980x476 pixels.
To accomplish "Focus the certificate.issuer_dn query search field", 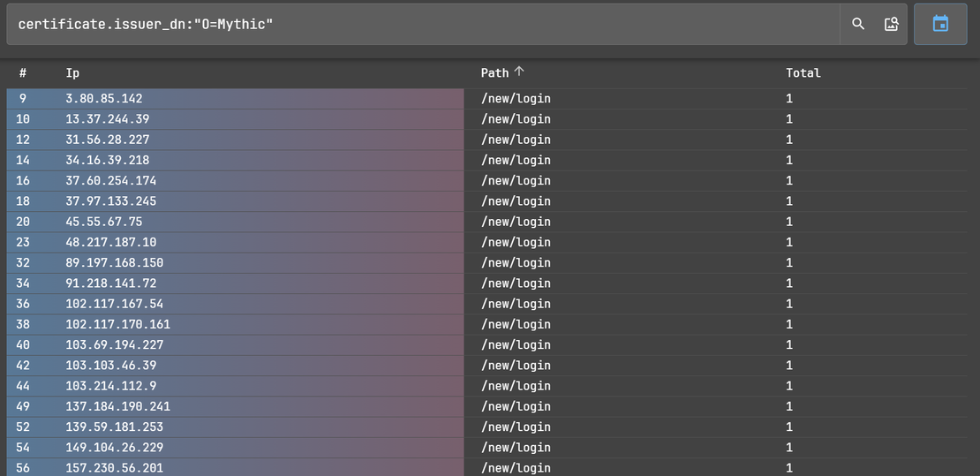I will (422, 24).
